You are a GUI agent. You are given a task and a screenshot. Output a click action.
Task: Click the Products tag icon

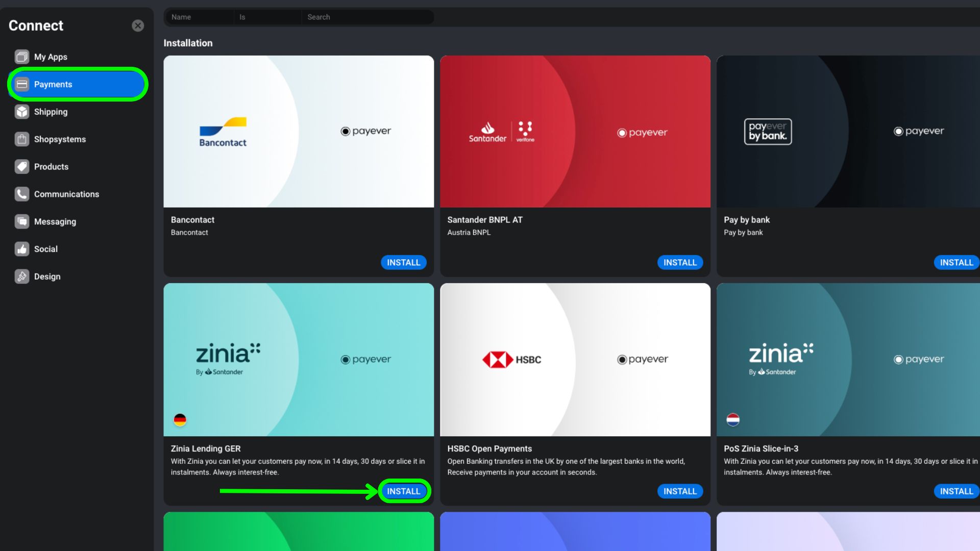(x=22, y=166)
